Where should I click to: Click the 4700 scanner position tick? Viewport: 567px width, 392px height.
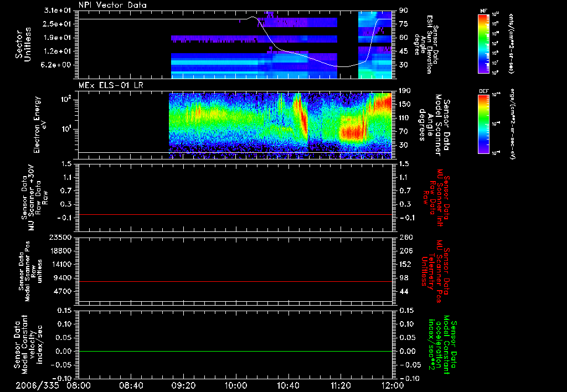(x=62, y=291)
